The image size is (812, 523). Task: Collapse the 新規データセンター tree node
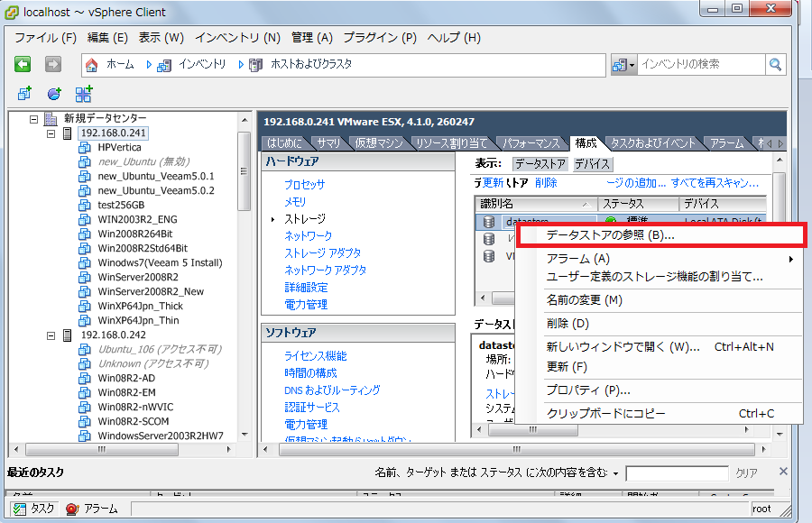(33, 119)
